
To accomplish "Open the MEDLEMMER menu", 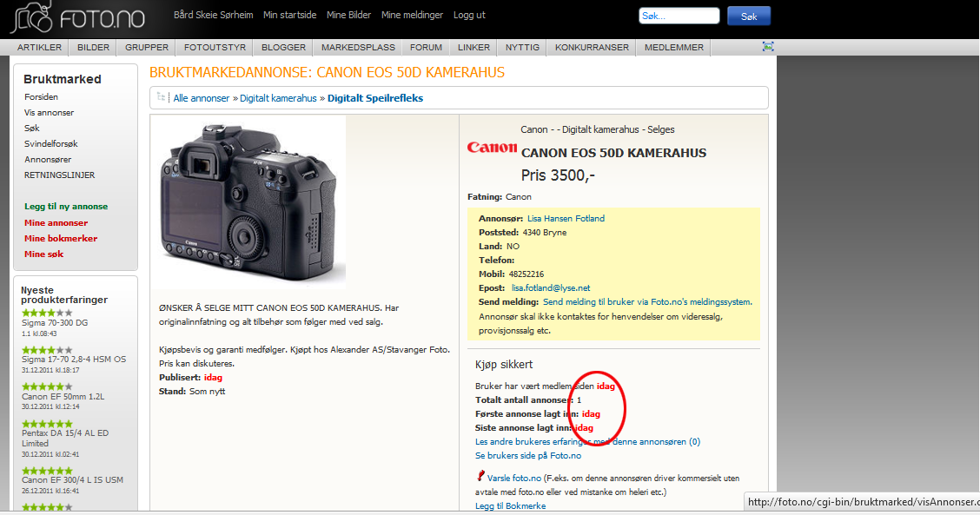I will 674,48.
